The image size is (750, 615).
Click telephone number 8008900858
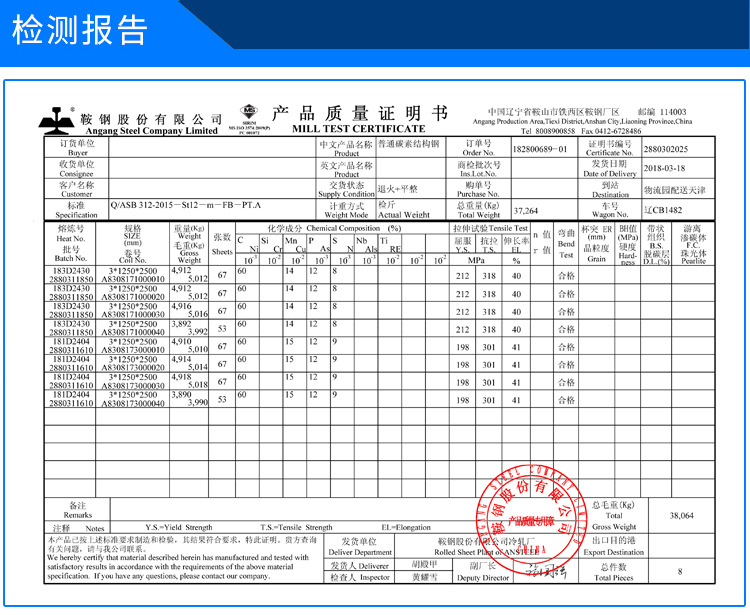point(555,131)
